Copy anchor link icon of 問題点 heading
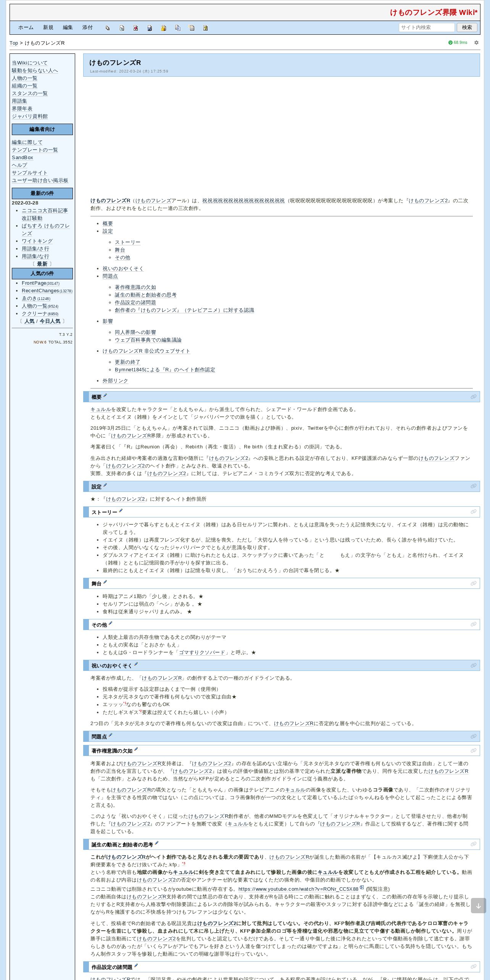Image resolution: width=490 pixels, height=980 pixels. [x=474, y=737]
